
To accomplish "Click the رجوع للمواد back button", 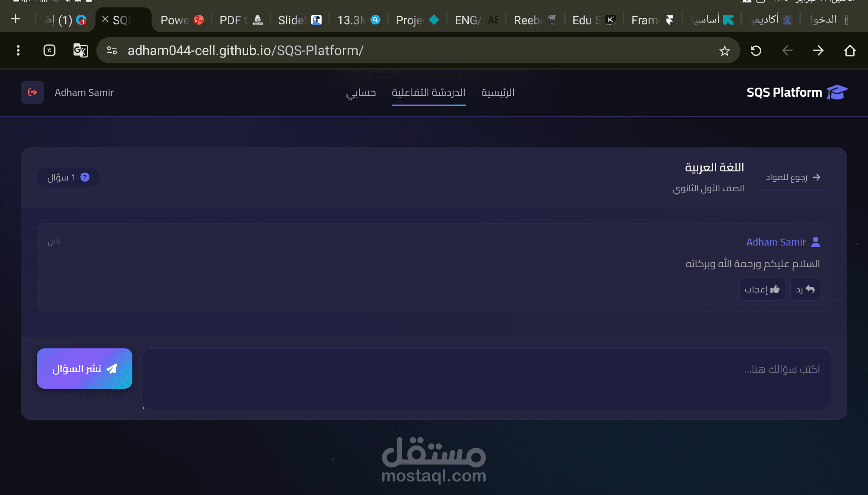I will [x=792, y=177].
